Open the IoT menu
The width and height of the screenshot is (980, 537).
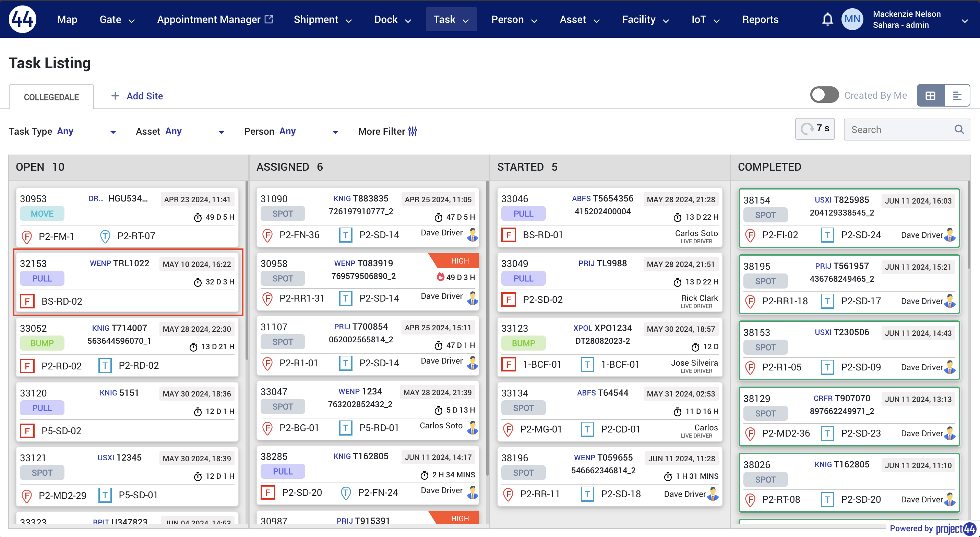tap(705, 20)
